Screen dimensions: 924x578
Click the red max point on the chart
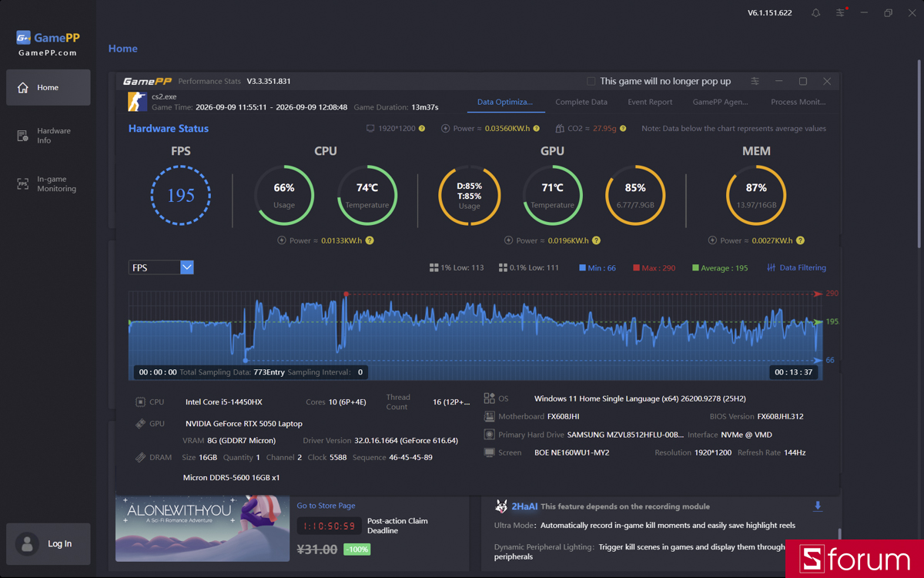(346, 294)
